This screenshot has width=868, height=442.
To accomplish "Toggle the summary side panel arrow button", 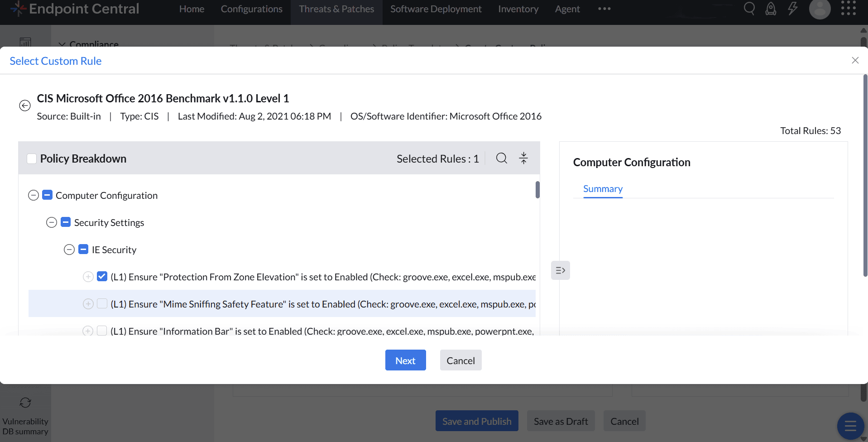I will [x=561, y=270].
